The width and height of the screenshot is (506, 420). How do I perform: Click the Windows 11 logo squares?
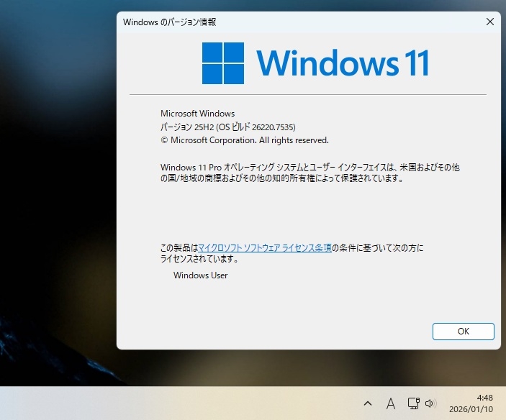tap(223, 63)
